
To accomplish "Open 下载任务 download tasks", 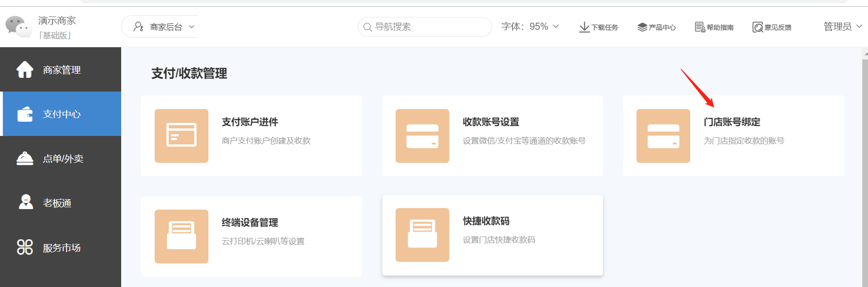I will 598,27.
